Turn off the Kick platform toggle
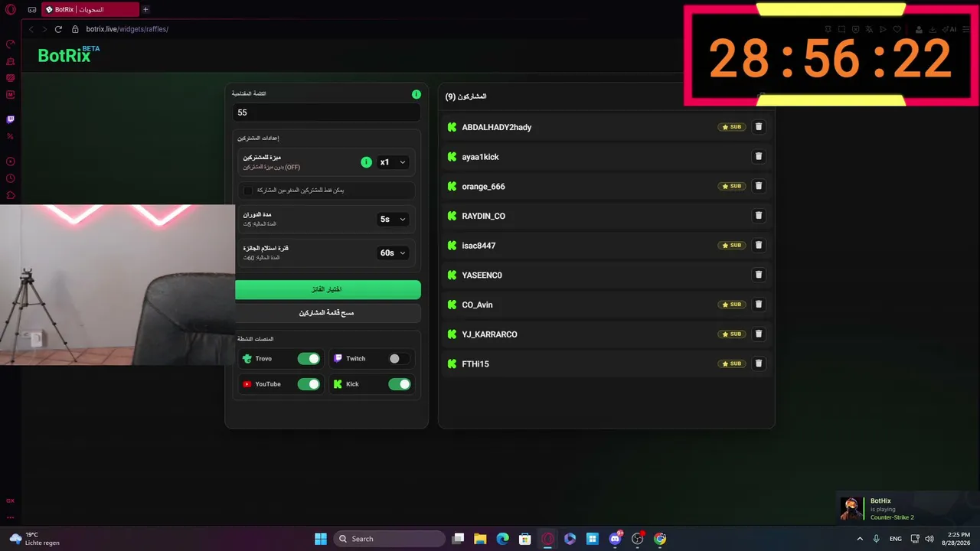This screenshot has width=980, height=551. coord(399,384)
